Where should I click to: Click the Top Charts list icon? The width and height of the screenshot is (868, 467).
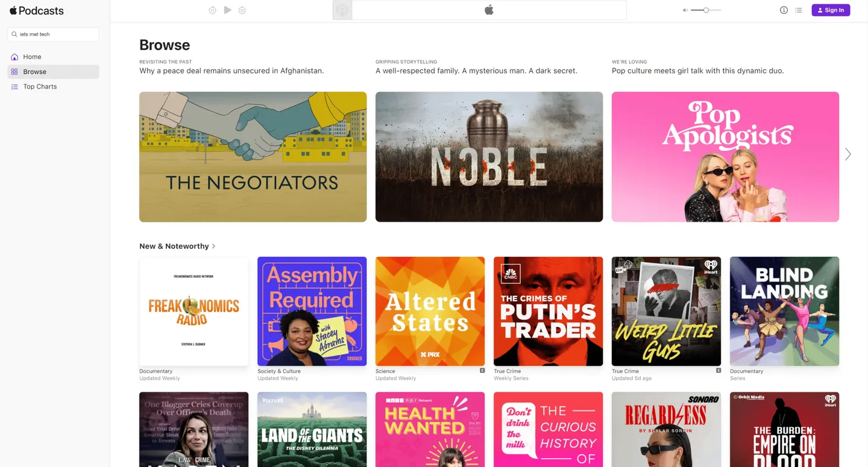click(14, 87)
